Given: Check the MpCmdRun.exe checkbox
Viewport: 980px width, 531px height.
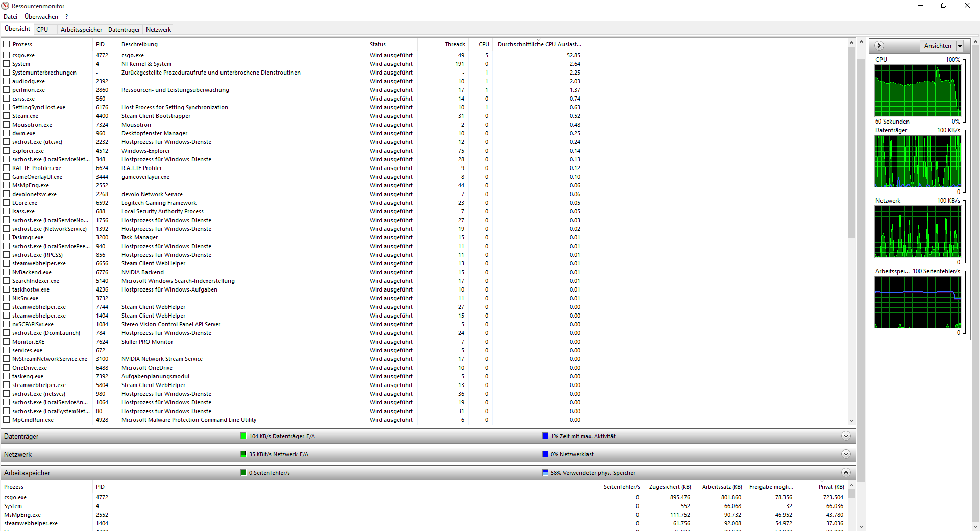Looking at the screenshot, I should [x=7, y=420].
